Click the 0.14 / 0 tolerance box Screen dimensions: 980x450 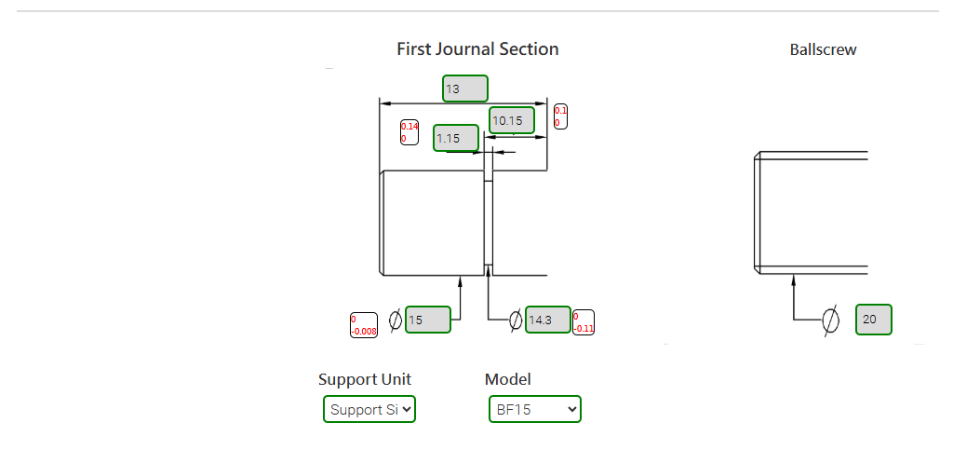point(409,132)
